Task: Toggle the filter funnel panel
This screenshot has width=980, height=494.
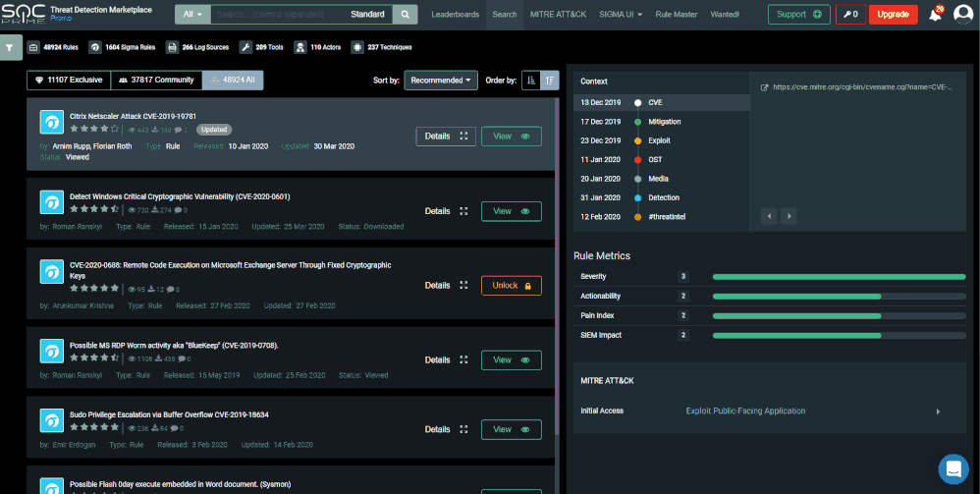Action: [x=10, y=47]
